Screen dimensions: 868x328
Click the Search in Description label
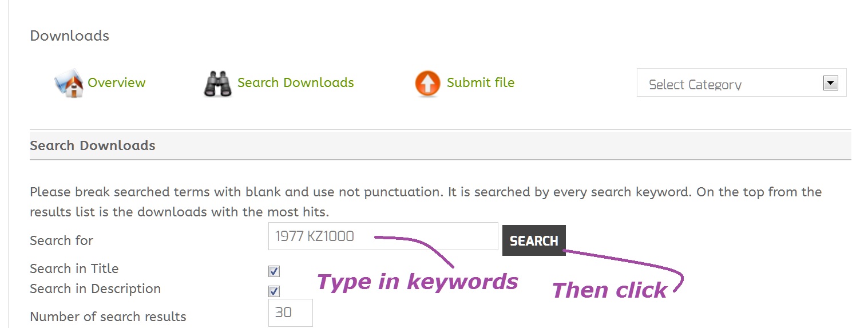(96, 289)
